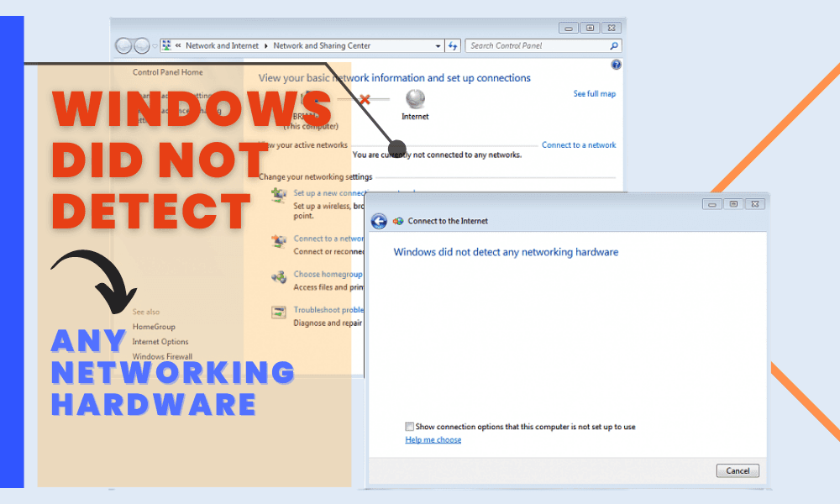Click the Cancel button in the dialog

(738, 470)
